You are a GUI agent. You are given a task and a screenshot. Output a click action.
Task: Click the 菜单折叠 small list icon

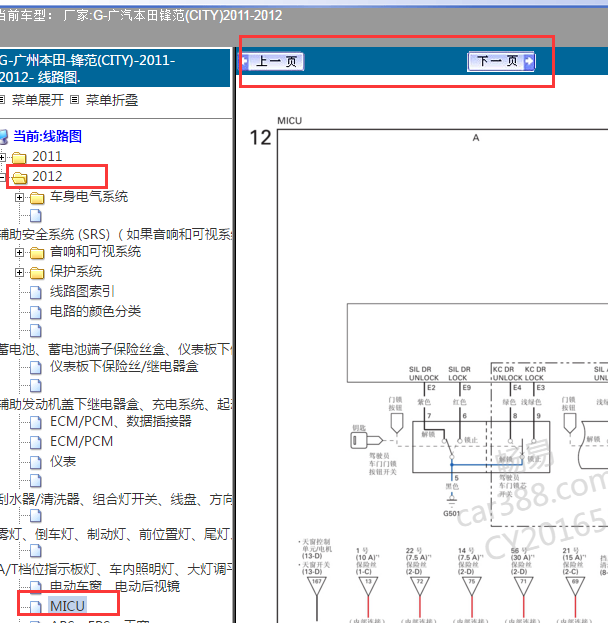pos(74,99)
